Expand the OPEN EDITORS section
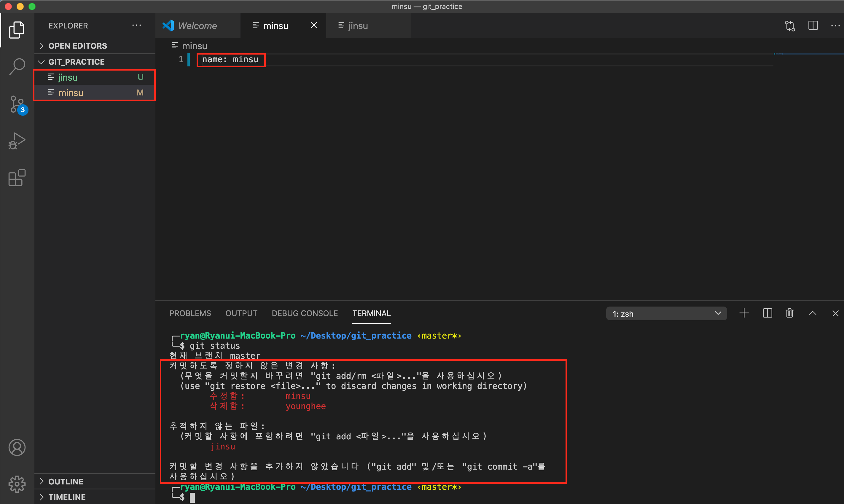 click(x=77, y=46)
